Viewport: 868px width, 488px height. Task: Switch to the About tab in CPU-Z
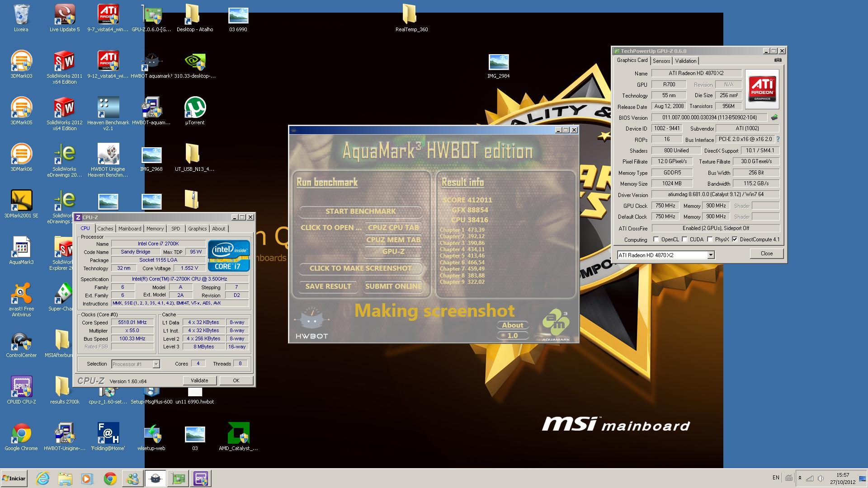219,229
